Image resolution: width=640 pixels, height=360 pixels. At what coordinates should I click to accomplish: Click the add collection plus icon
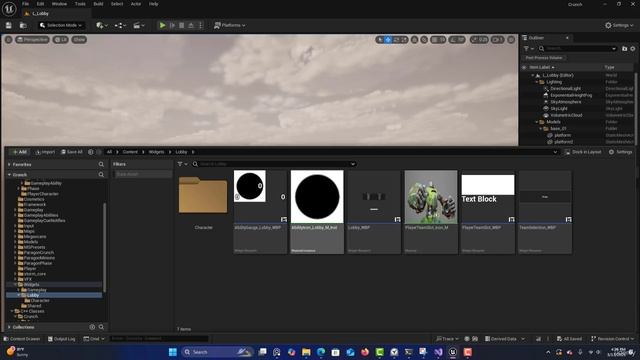click(x=92, y=327)
